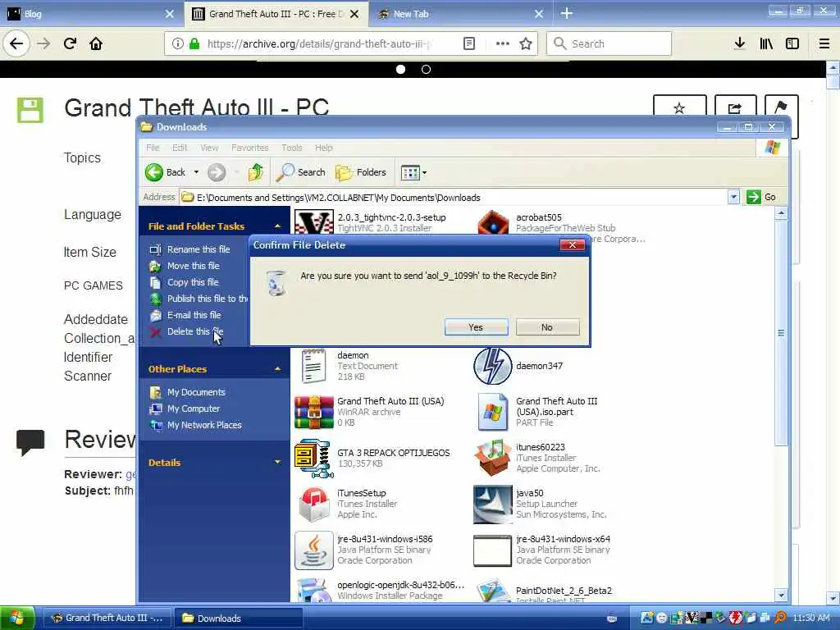Click Delete this file task
The height and width of the screenshot is (630, 840).
(x=195, y=331)
